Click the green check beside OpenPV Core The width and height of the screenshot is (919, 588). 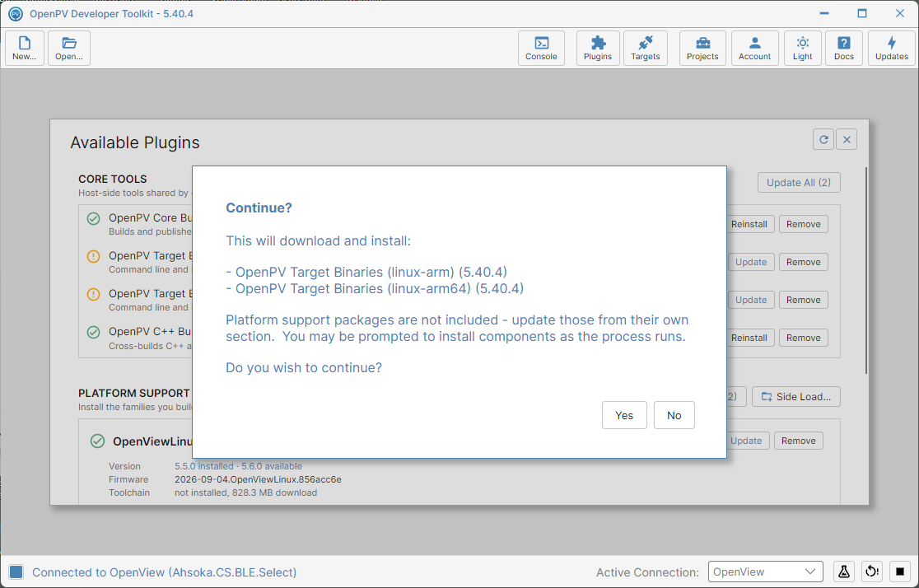point(93,219)
